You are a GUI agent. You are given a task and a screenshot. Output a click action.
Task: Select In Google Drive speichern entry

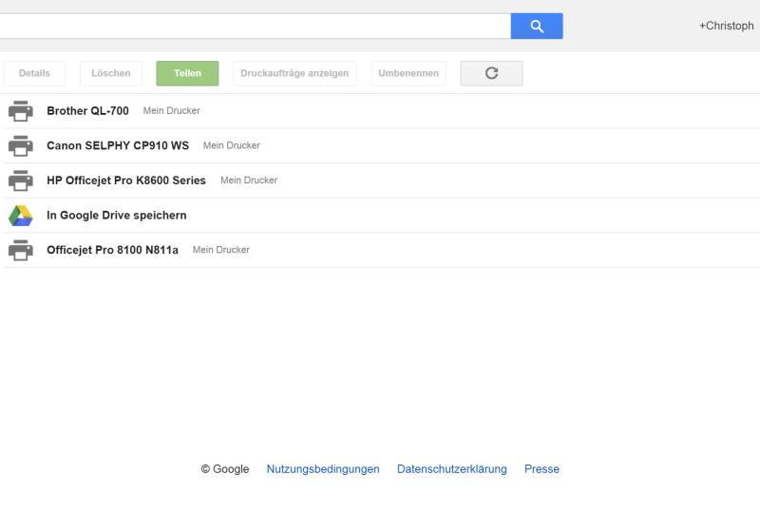coord(117,216)
